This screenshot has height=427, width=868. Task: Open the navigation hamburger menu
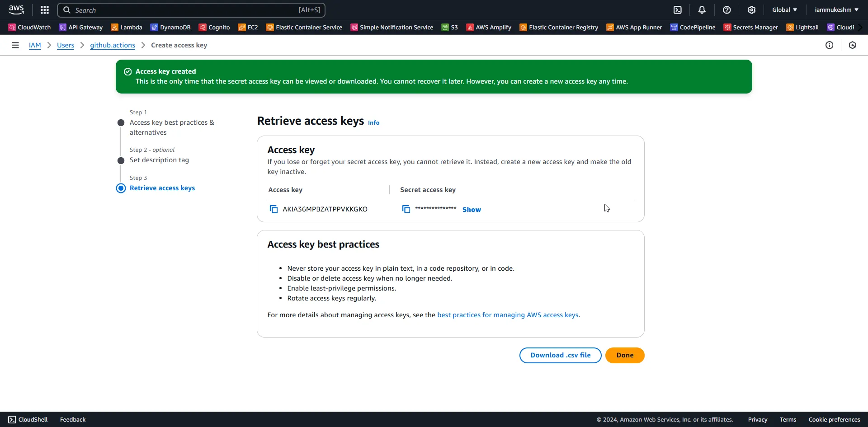(15, 45)
